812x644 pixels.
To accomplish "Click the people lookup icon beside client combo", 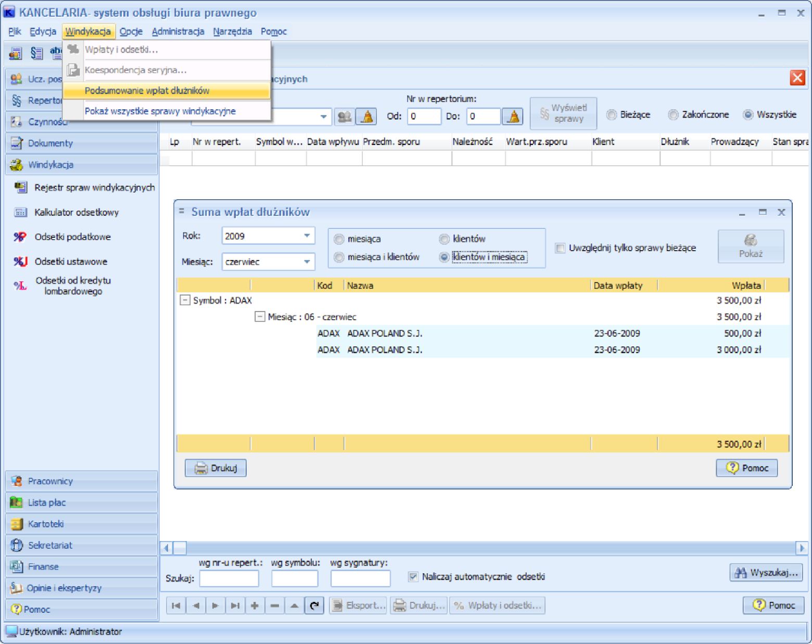I will point(344,117).
